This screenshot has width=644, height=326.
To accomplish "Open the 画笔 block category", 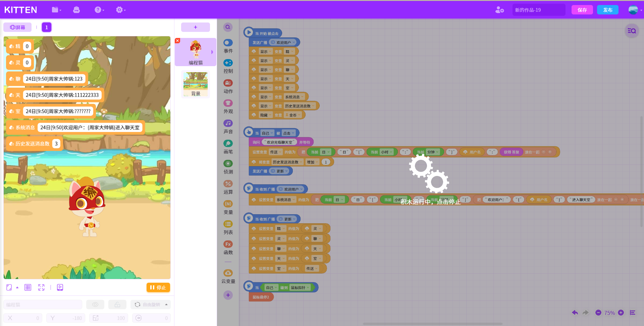I will click(x=228, y=147).
